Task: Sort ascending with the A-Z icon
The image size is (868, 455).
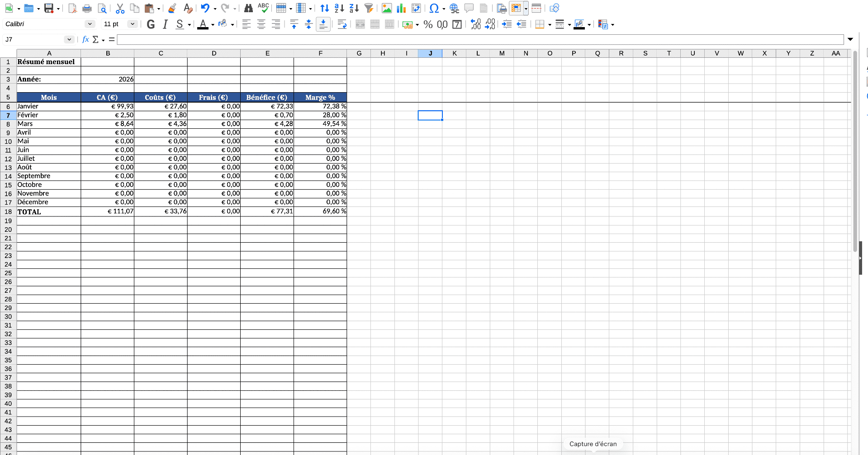Action: tap(339, 8)
